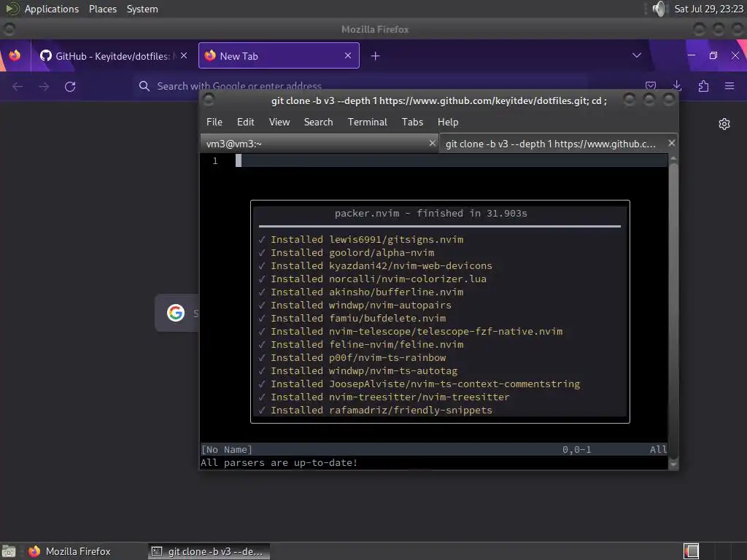Open terminal Search menu
This screenshot has width=747, height=560.
[x=318, y=122]
